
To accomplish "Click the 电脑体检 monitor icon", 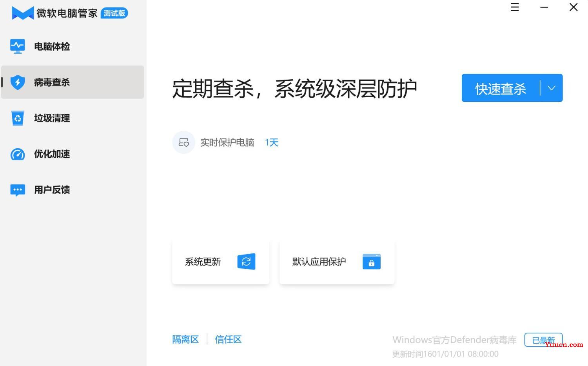I will pyautogui.click(x=18, y=46).
